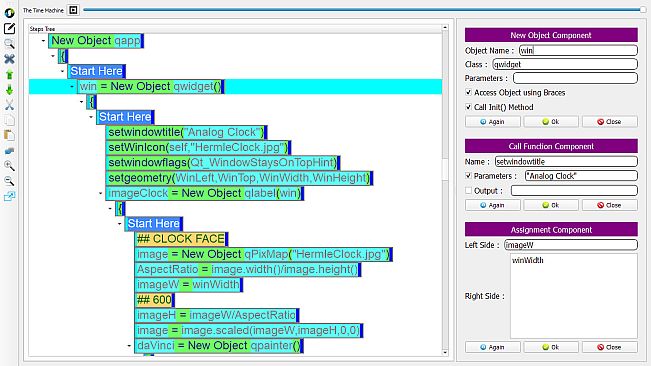Viewport: 651px width, 366px height.
Task: Click Ok in Assignment Component
Action: [x=551, y=347]
